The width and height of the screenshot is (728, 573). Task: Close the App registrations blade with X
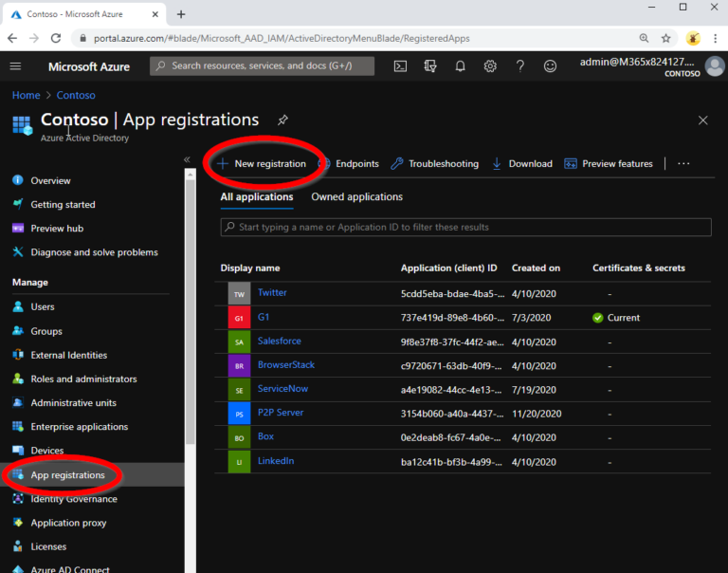point(703,120)
